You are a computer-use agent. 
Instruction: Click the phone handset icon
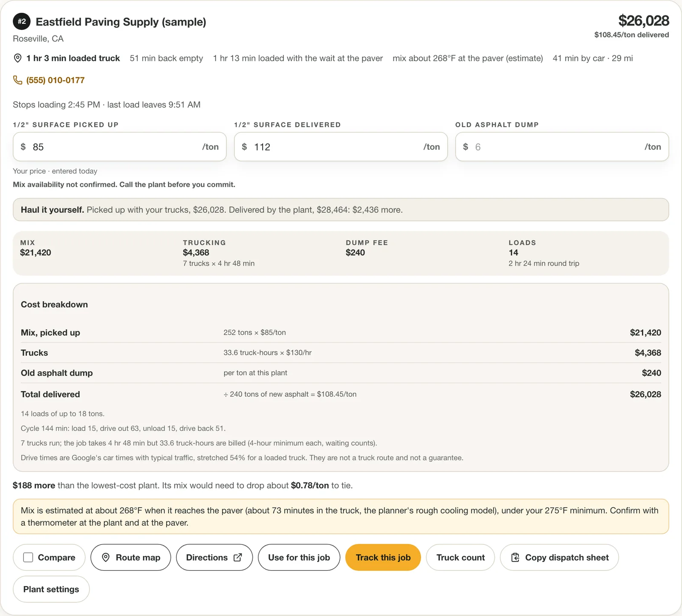pyautogui.click(x=17, y=80)
